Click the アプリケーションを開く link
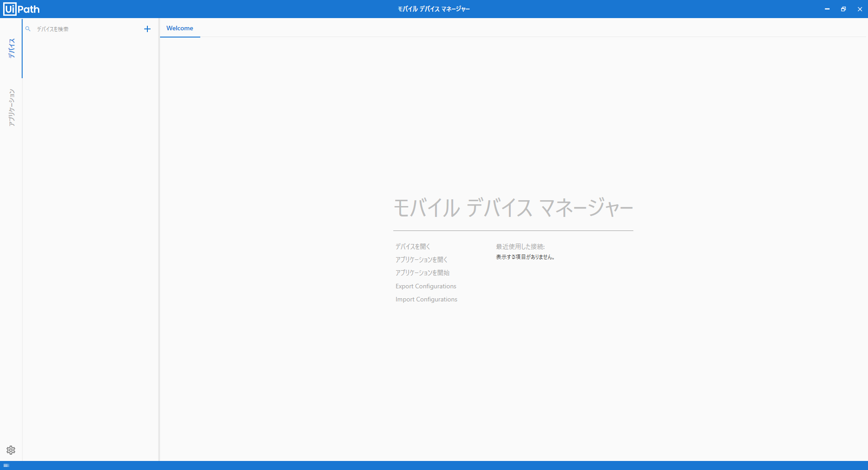Screen dimensions: 868x470 [x=421, y=260]
